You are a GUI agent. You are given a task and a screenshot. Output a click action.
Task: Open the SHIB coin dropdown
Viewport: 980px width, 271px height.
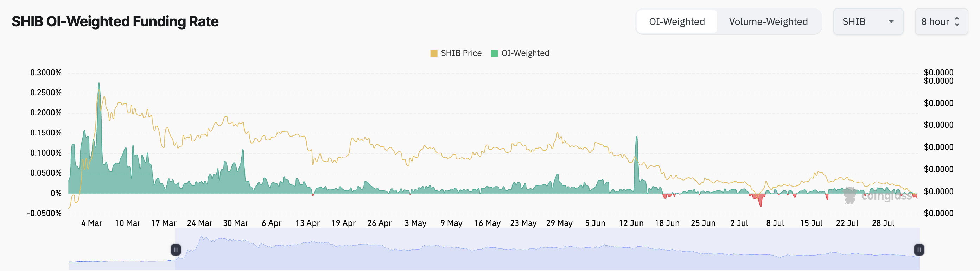click(x=867, y=22)
